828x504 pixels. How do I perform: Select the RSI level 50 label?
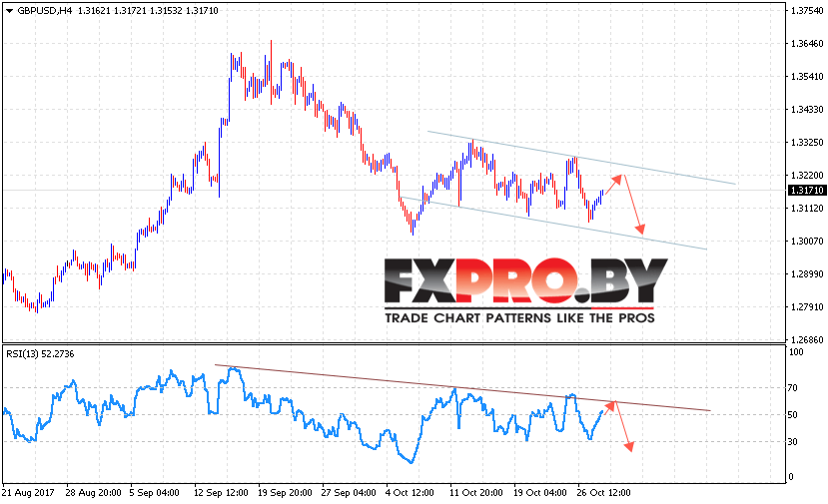792,415
